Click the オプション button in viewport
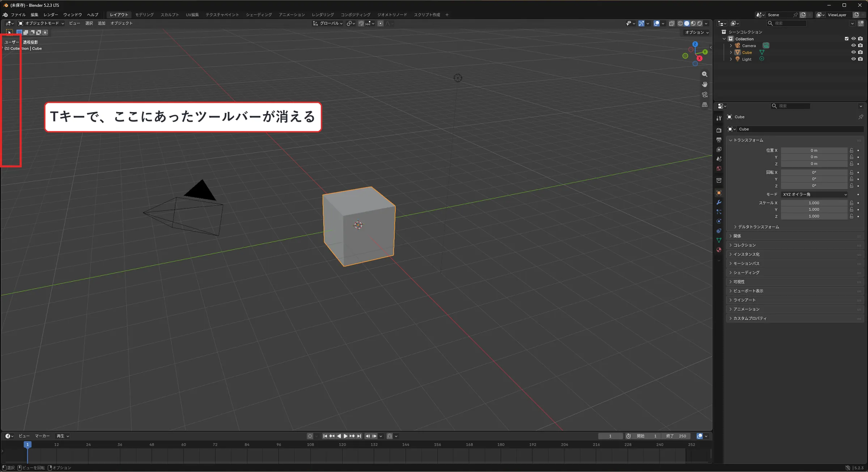Image resolution: width=868 pixels, height=472 pixels. click(697, 33)
